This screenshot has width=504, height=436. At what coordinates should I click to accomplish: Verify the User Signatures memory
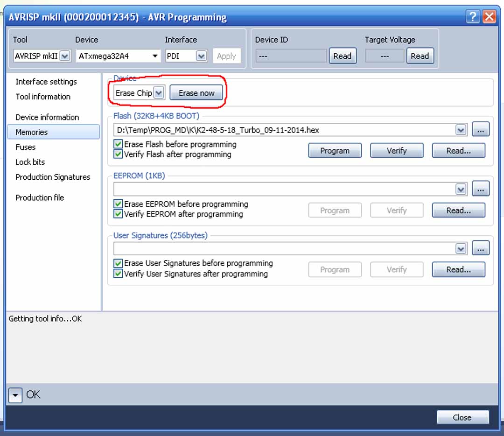tap(397, 269)
